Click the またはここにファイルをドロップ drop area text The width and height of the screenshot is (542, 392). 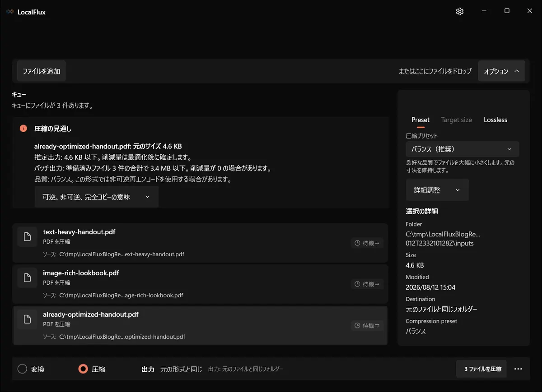pyautogui.click(x=435, y=71)
